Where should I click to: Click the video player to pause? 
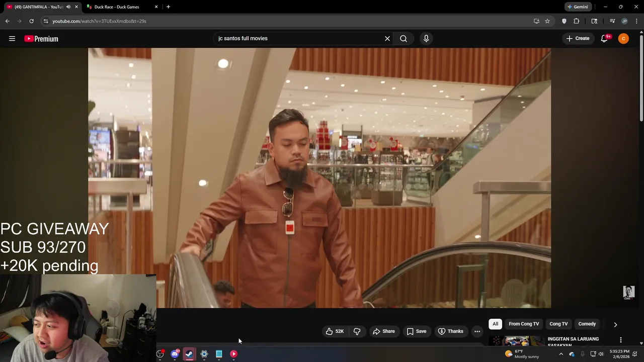[319, 178]
